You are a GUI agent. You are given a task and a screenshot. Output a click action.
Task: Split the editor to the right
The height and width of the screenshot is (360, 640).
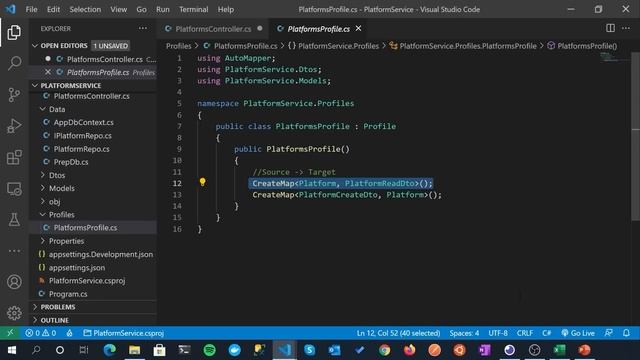tap(610, 28)
